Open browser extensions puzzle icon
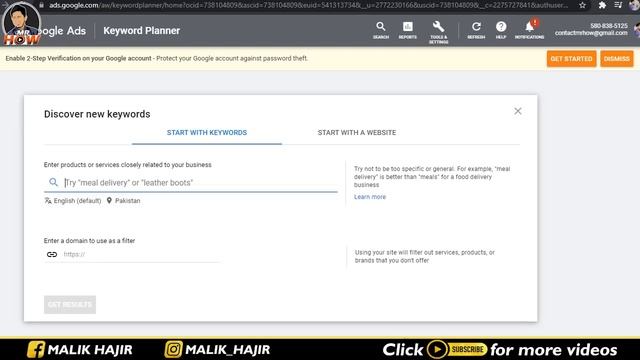Image resolution: width=640 pixels, height=360 pixels. pos(602,5)
